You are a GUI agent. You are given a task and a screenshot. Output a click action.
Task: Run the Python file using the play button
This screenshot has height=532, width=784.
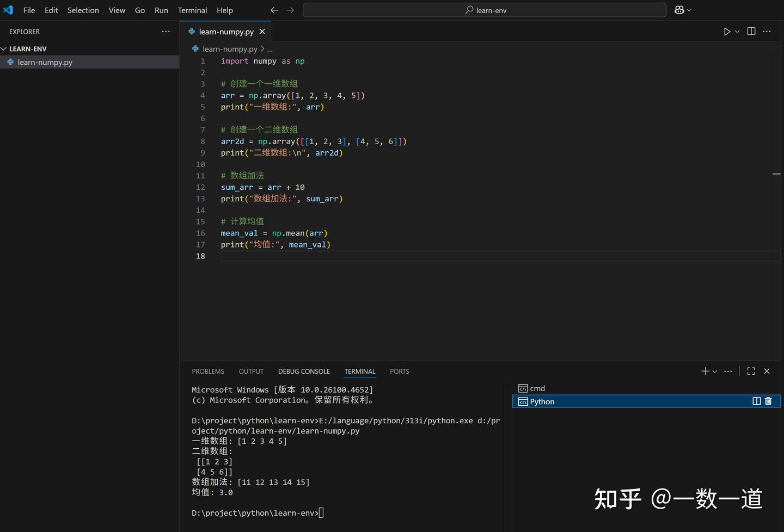point(727,32)
